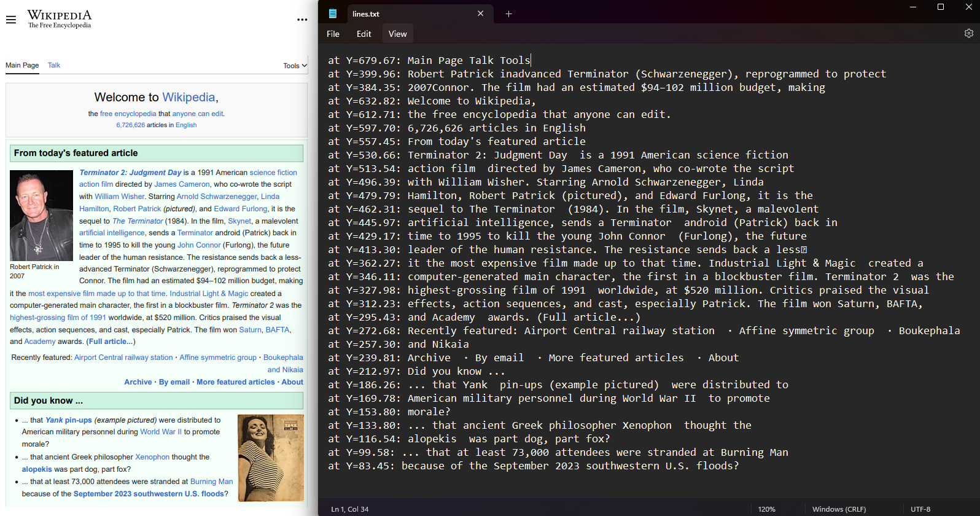Image resolution: width=980 pixels, height=516 pixels.
Task: Open Notepad settings gear
Action: click(968, 34)
